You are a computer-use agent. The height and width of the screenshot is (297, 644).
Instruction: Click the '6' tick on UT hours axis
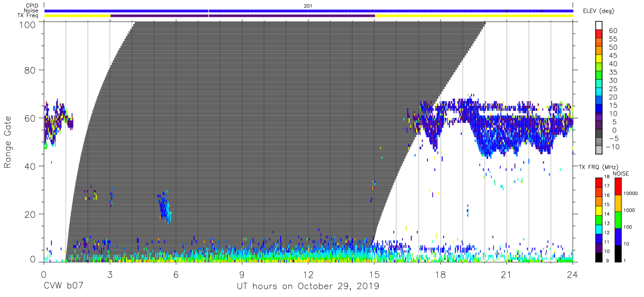(x=176, y=274)
